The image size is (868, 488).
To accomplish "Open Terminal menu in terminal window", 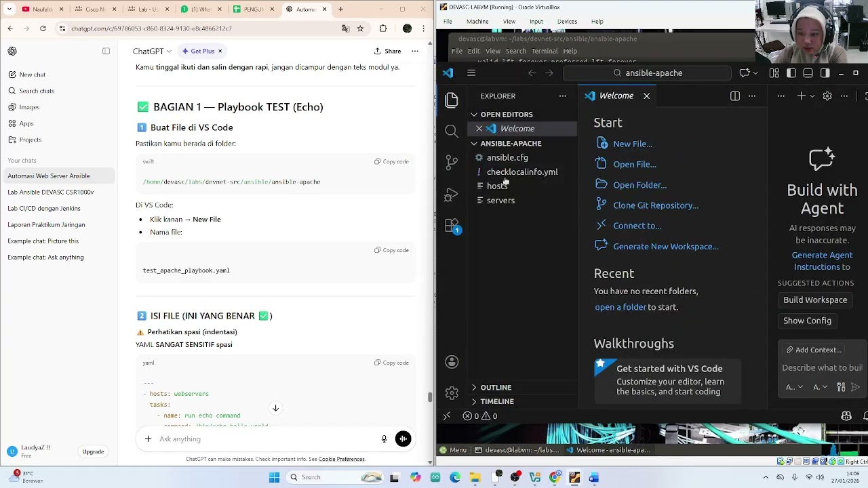I will [x=545, y=52].
